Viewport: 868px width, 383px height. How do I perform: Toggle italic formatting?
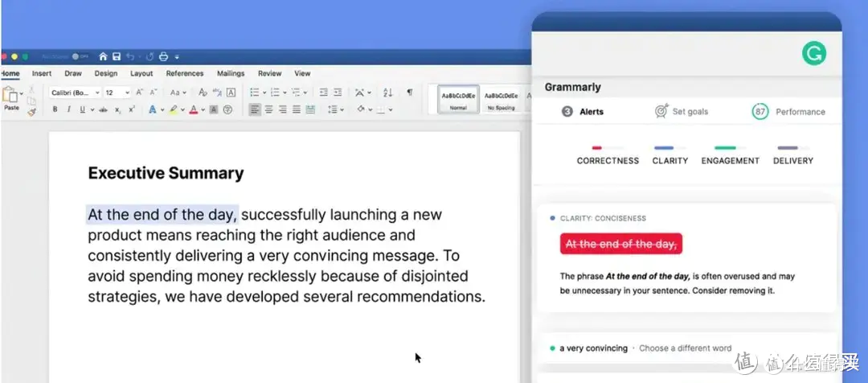[68, 109]
